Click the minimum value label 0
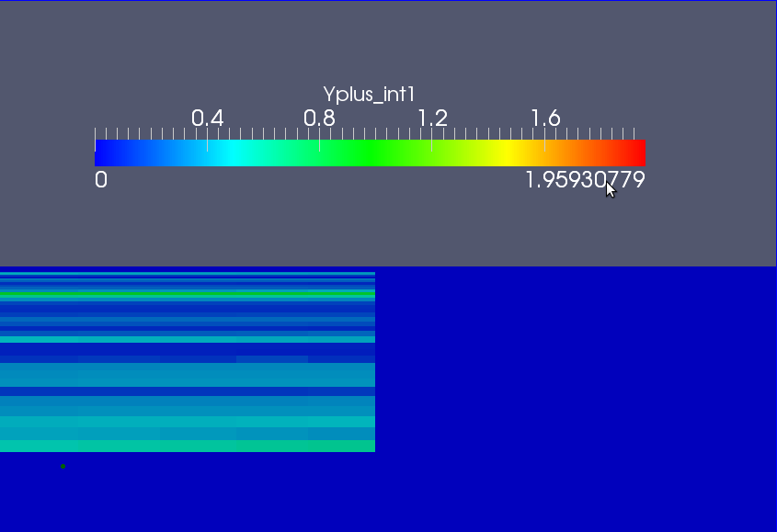Viewport: 777px width, 532px height. click(101, 180)
